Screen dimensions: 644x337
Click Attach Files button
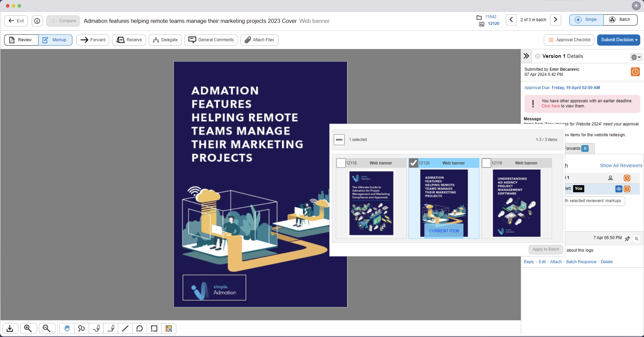point(259,40)
